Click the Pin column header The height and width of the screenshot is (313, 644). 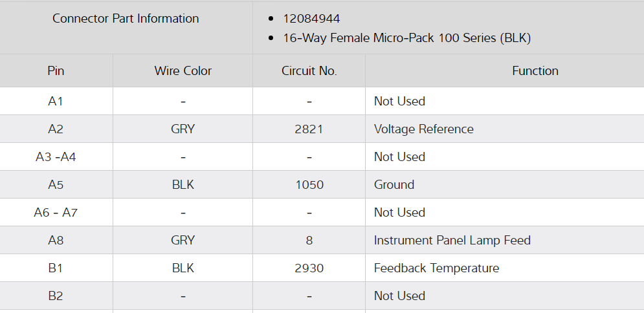56,71
